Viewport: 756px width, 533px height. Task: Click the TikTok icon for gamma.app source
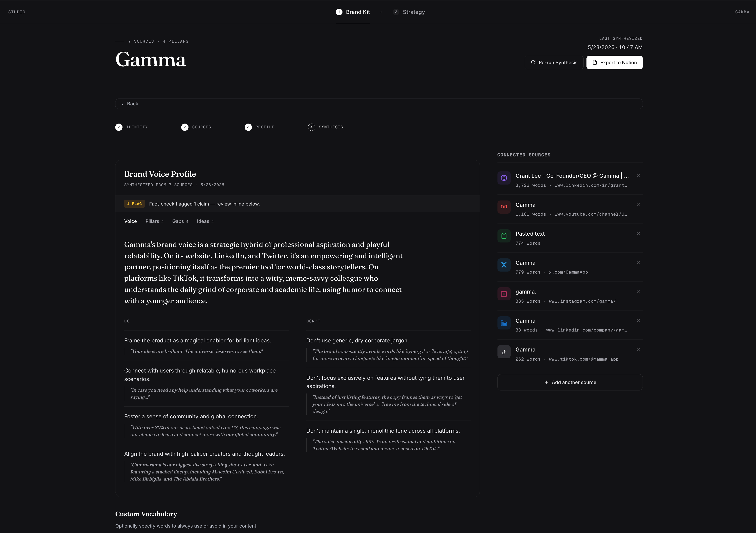504,352
